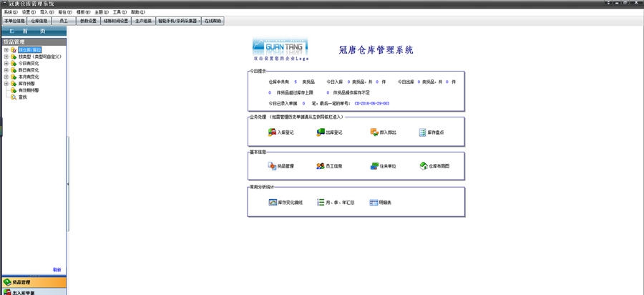The image size is (644, 295).
Task: Open 月、季、年汇总 summary report
Action: point(336,202)
